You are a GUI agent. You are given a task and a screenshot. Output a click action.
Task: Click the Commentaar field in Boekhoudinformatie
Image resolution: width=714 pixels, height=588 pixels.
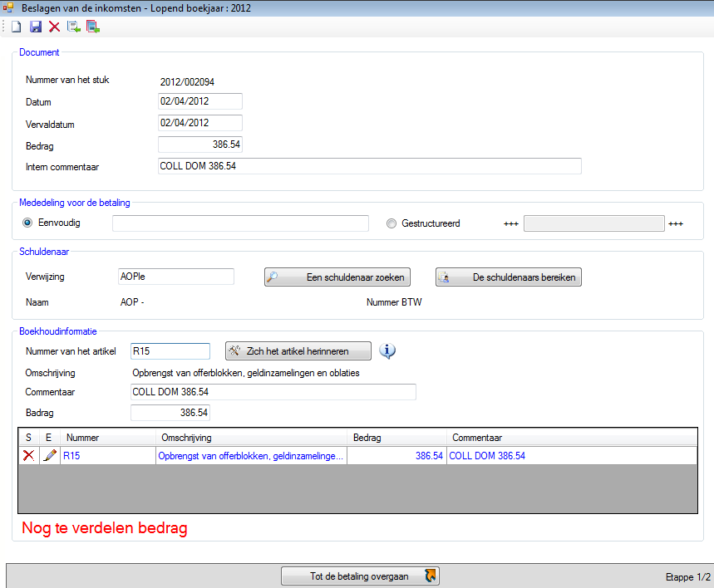point(273,392)
